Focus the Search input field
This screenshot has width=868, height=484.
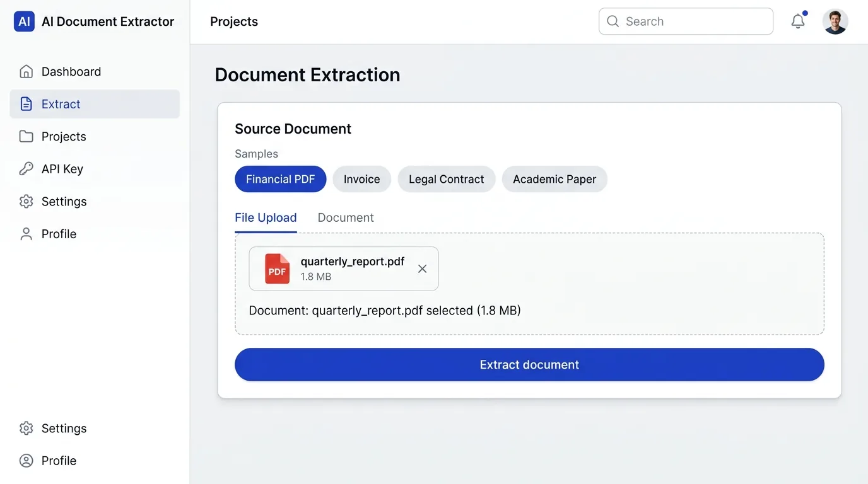[x=686, y=21]
